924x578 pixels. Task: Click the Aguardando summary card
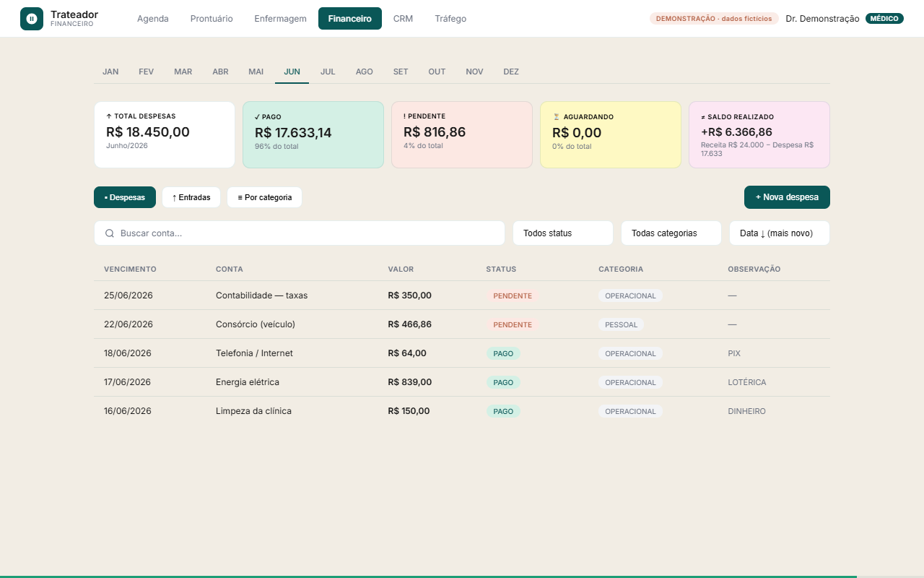pyautogui.click(x=611, y=134)
